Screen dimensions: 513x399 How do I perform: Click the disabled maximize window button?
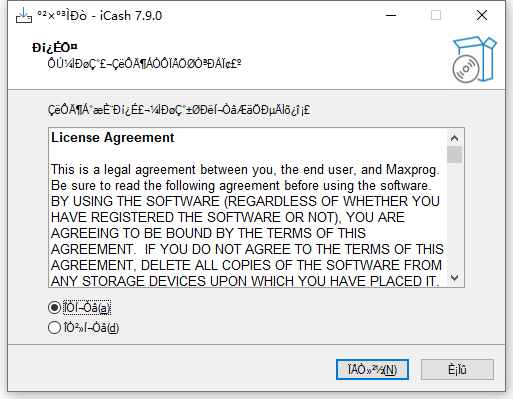pyautogui.click(x=436, y=15)
